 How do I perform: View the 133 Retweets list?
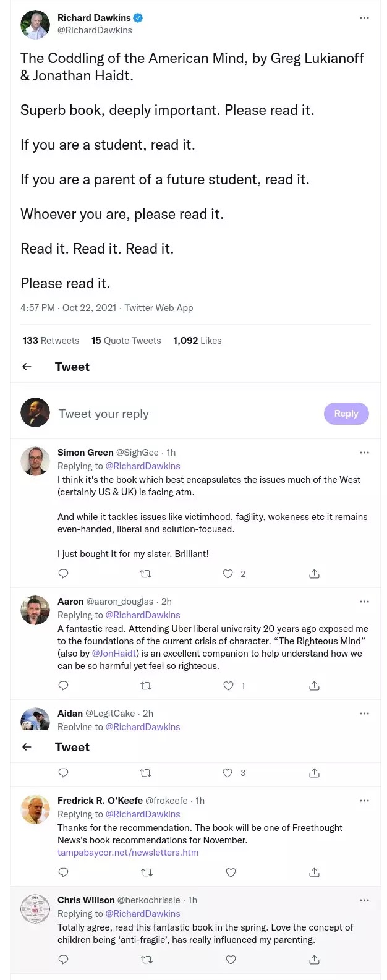tap(51, 341)
